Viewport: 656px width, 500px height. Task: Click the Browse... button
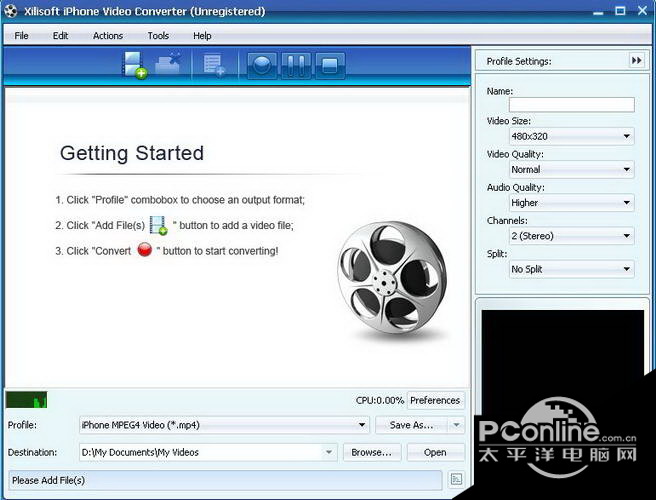click(372, 452)
